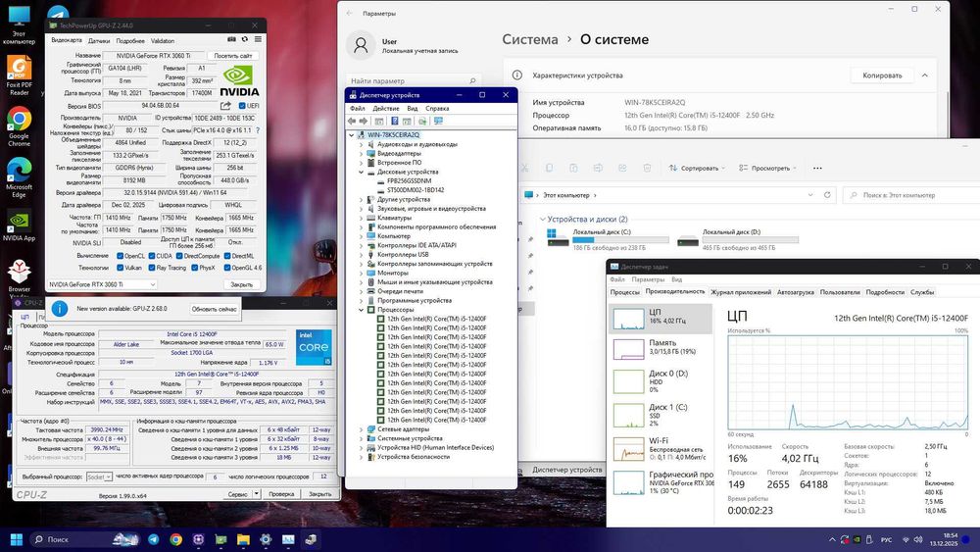Switch to the Датчики tab in GPU-Z
The image size is (980, 552).
click(99, 41)
